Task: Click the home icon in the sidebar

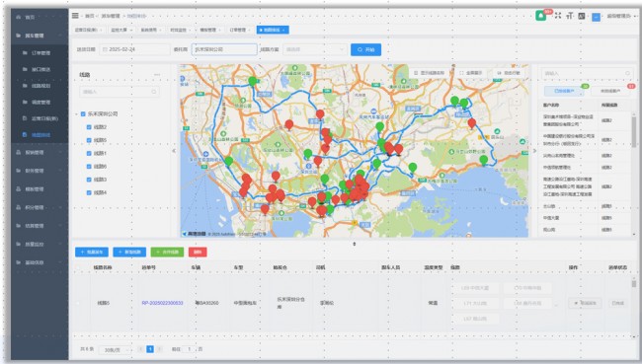Action: click(19, 17)
